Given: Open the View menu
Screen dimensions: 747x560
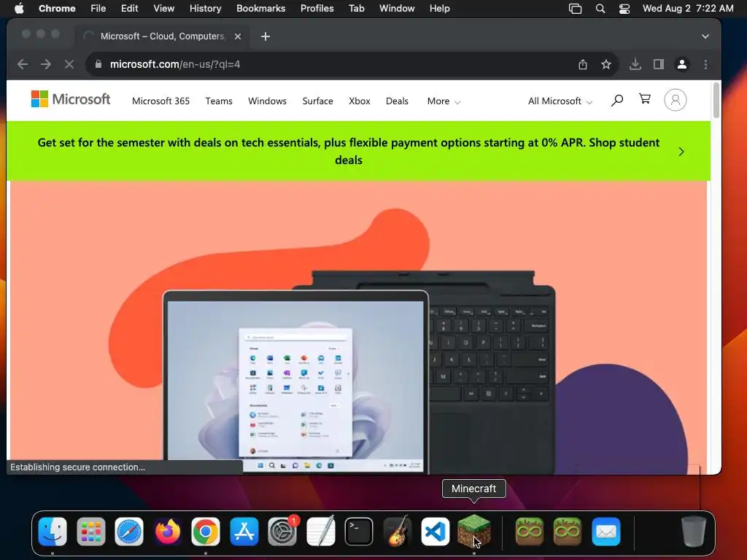Looking at the screenshot, I should [163, 9].
